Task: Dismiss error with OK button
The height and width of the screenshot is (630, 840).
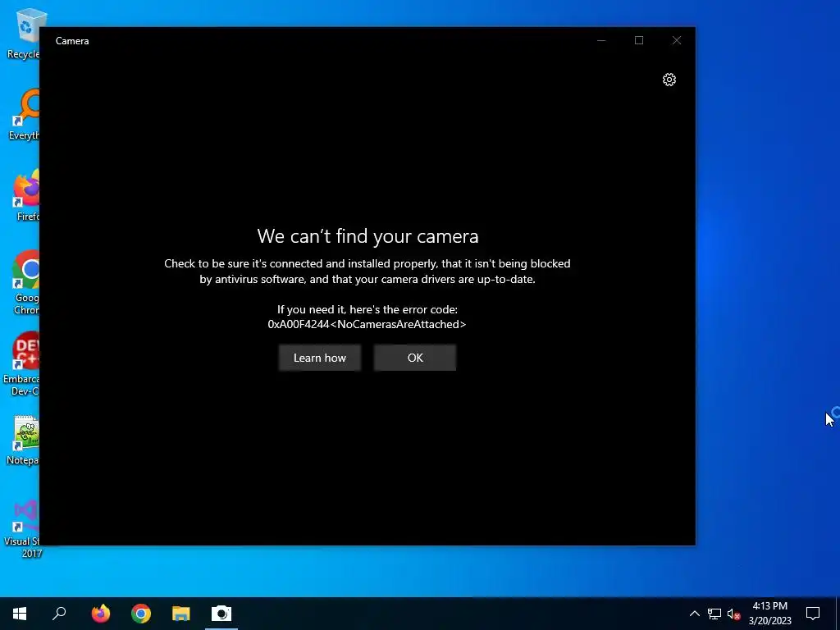Action: point(415,358)
